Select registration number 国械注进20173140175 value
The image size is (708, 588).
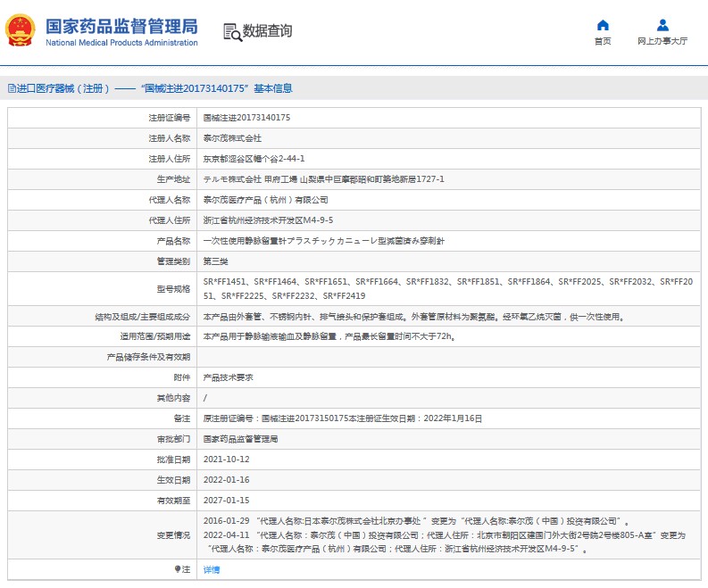(x=246, y=117)
